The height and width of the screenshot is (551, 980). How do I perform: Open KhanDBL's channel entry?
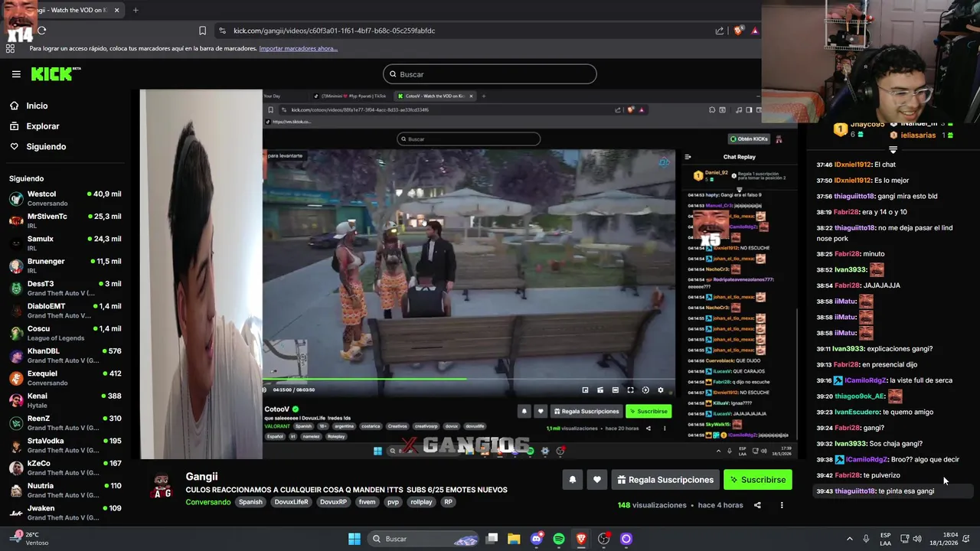click(x=65, y=356)
